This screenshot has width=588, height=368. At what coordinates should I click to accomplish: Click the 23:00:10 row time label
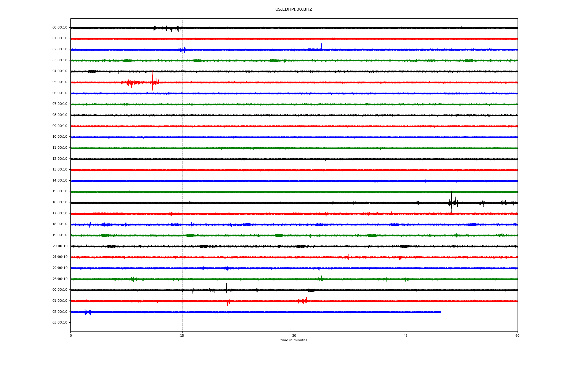tap(60, 279)
